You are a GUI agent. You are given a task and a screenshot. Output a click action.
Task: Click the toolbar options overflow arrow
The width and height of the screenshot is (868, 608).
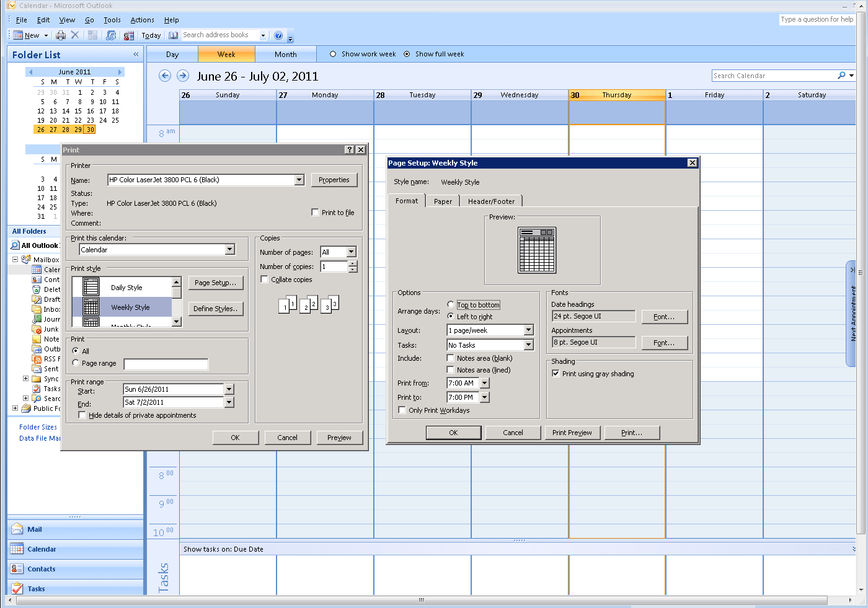click(x=291, y=38)
